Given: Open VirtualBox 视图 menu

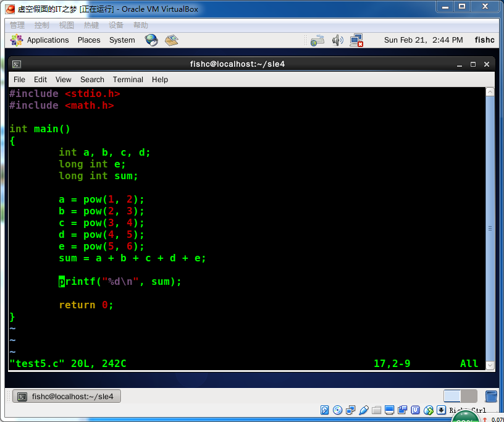Looking at the screenshot, I should pyautogui.click(x=67, y=25).
